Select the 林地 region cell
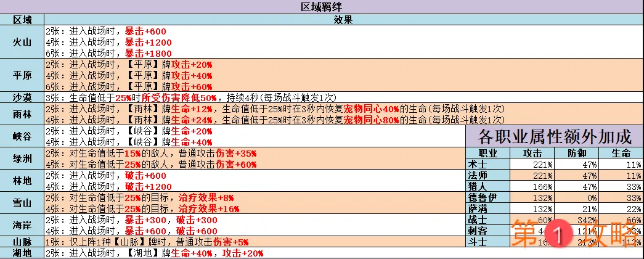 coord(22,181)
